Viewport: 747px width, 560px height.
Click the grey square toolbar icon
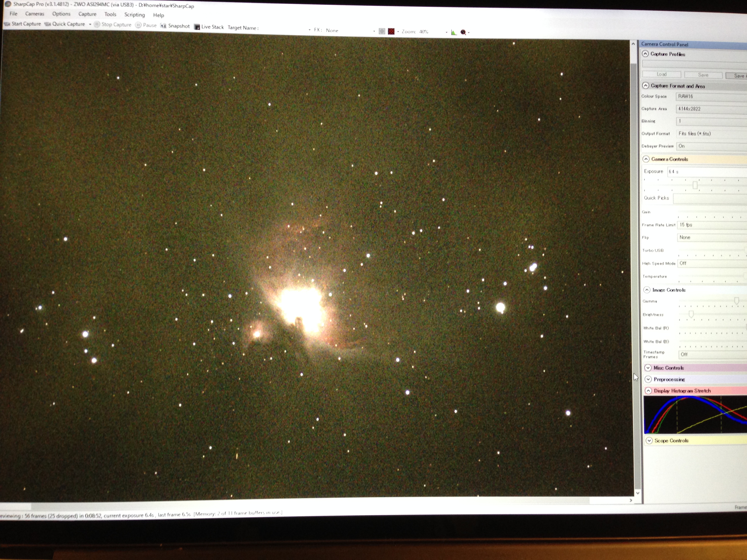(382, 31)
